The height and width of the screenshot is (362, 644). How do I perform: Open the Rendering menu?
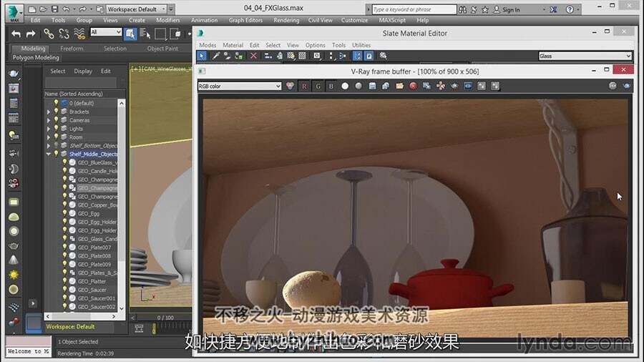pyautogui.click(x=286, y=20)
